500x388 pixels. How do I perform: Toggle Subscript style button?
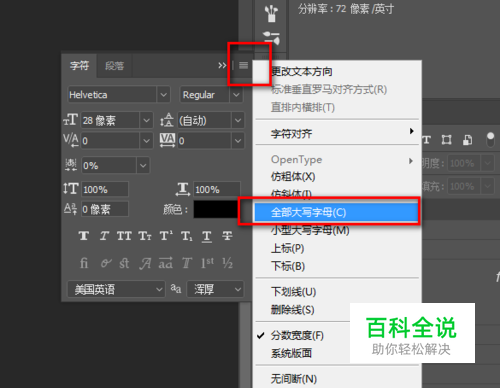pyautogui.click(x=187, y=236)
